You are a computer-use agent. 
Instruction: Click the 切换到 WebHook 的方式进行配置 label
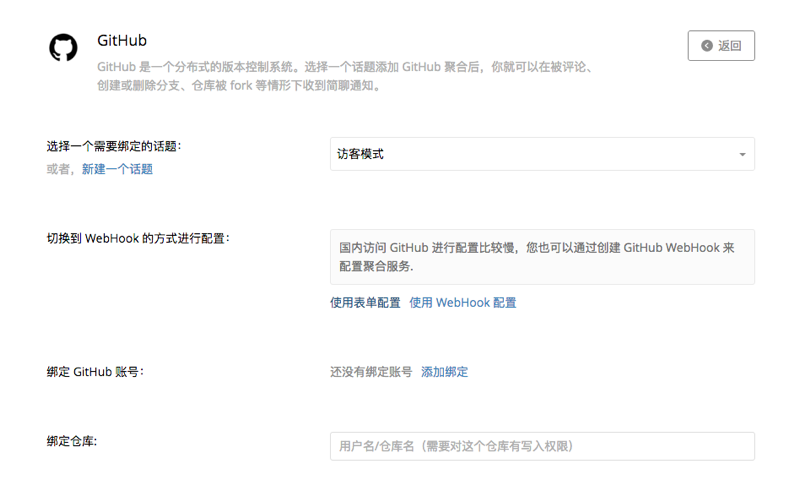pos(138,238)
